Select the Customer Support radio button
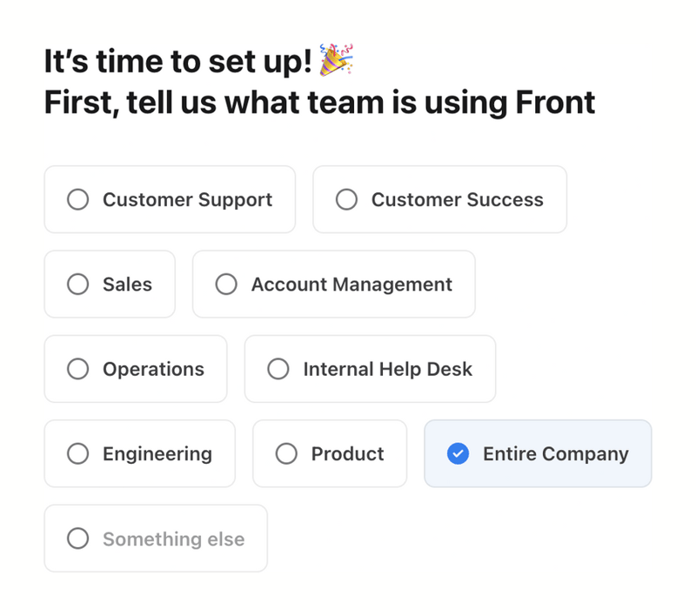 [78, 199]
